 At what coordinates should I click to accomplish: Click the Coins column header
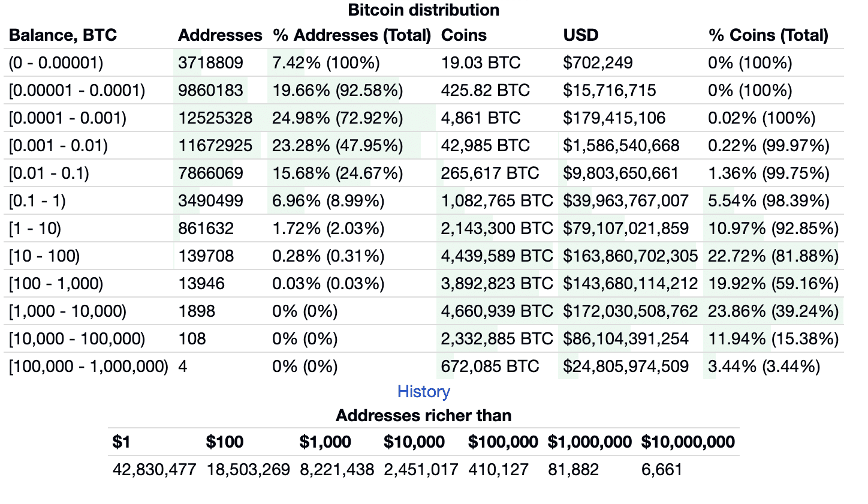[x=464, y=35]
